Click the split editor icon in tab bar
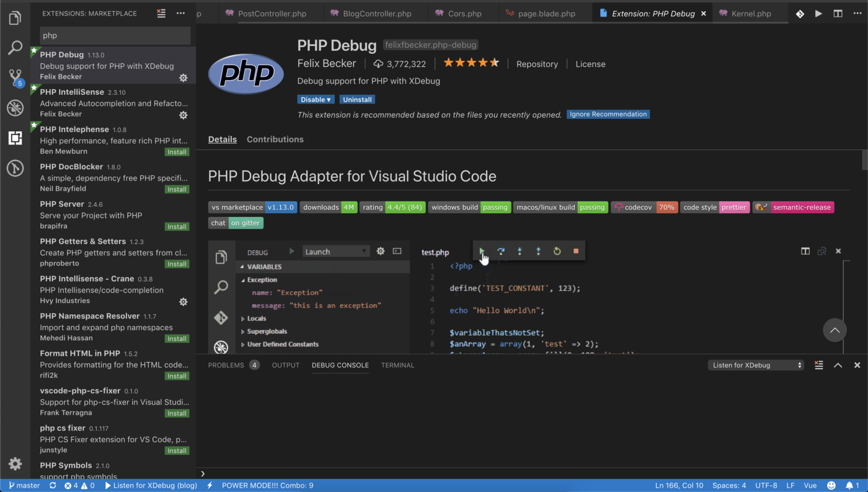 (x=838, y=14)
